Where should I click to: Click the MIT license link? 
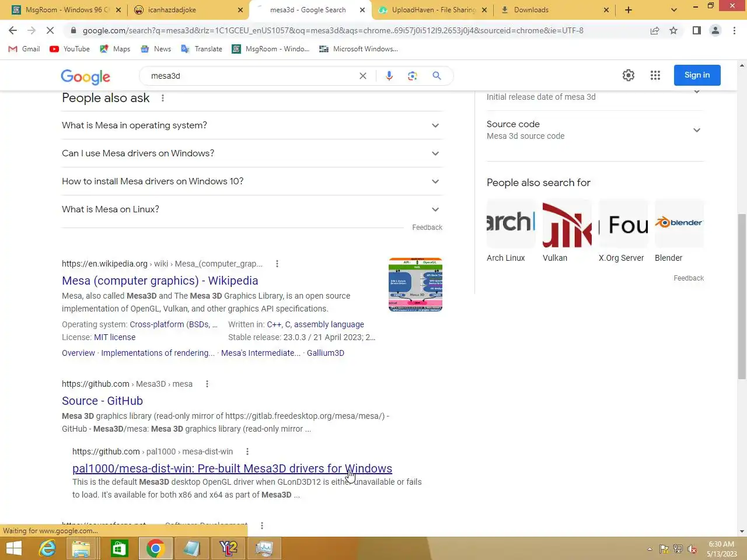(x=114, y=337)
